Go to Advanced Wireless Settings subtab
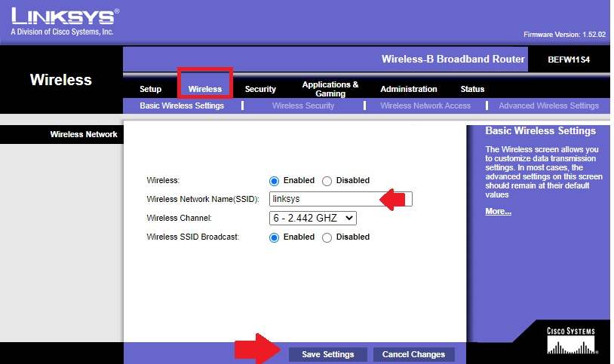The height and width of the screenshot is (364, 614). pos(548,106)
